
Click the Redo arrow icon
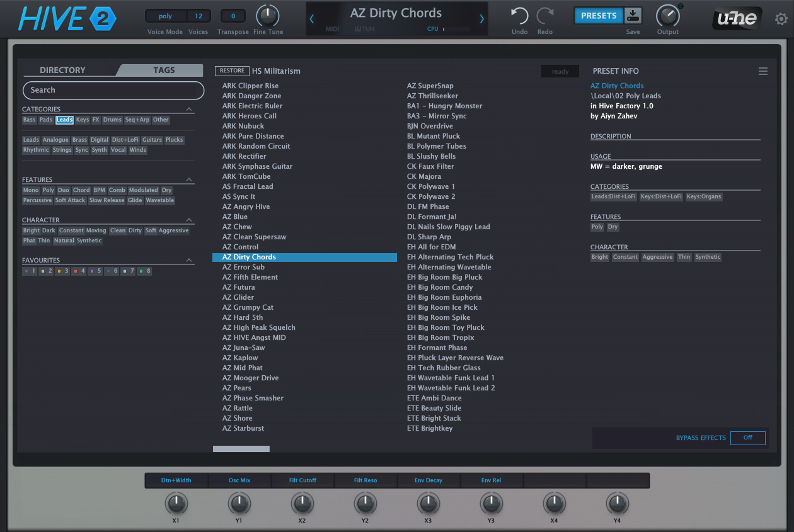[545, 16]
